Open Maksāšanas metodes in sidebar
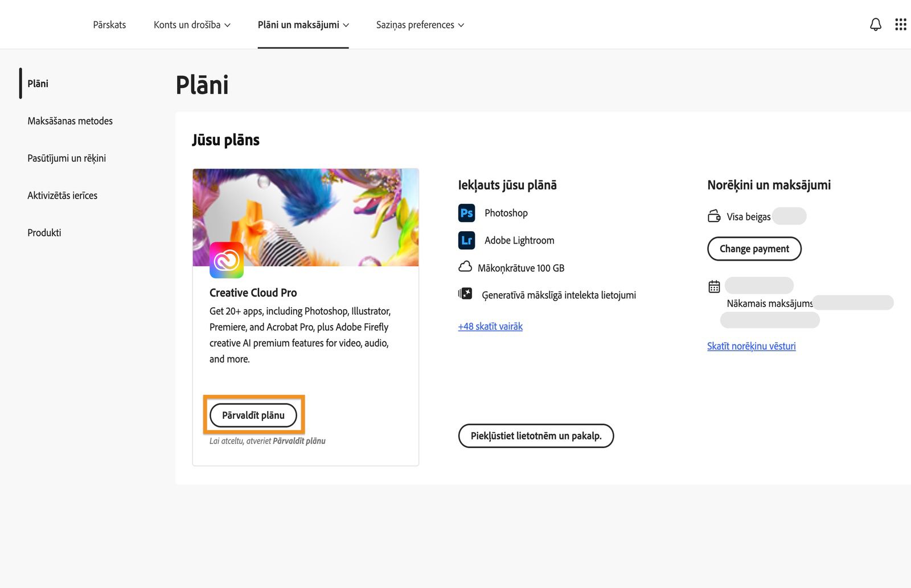The image size is (911, 588). click(70, 121)
